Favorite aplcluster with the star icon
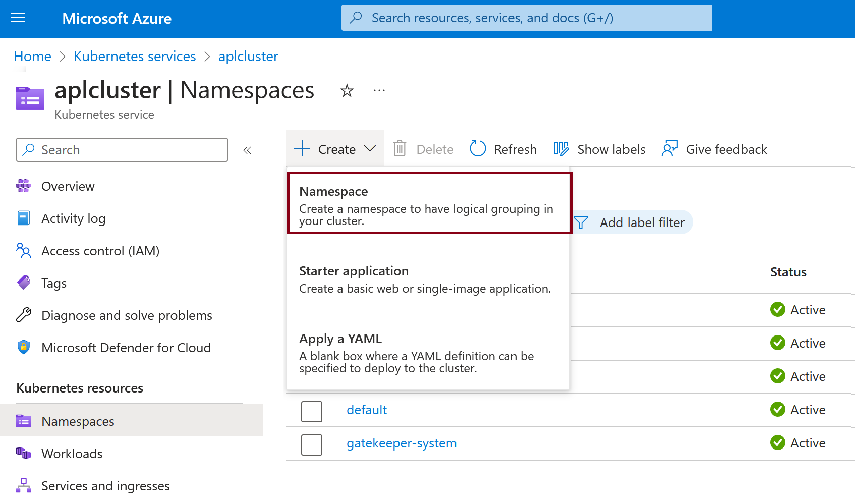Image resolution: width=855 pixels, height=504 pixels. [347, 91]
